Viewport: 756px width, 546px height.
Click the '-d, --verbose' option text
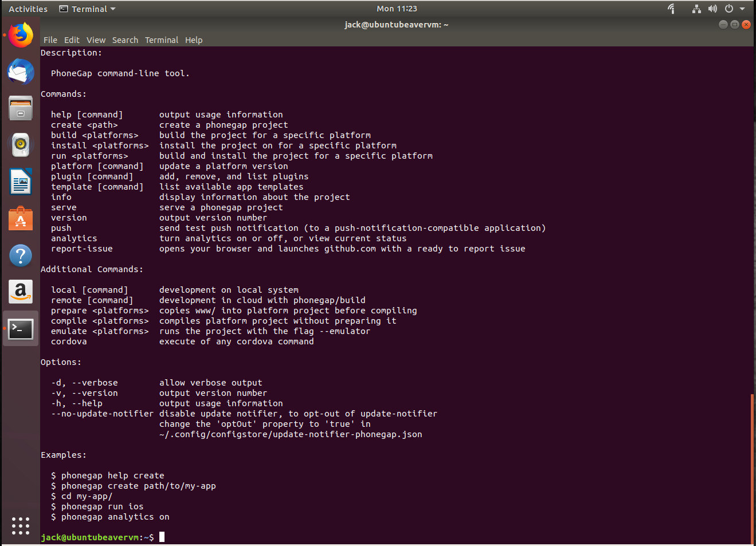coord(84,383)
